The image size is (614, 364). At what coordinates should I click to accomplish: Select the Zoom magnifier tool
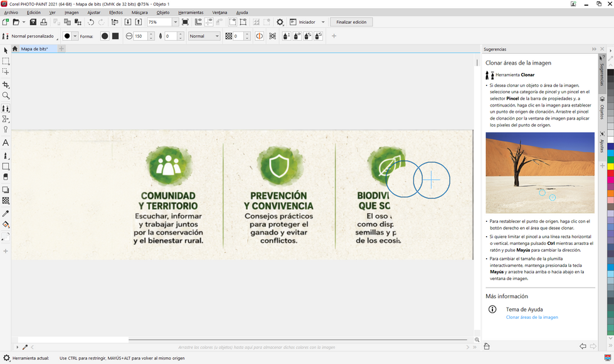(6, 95)
